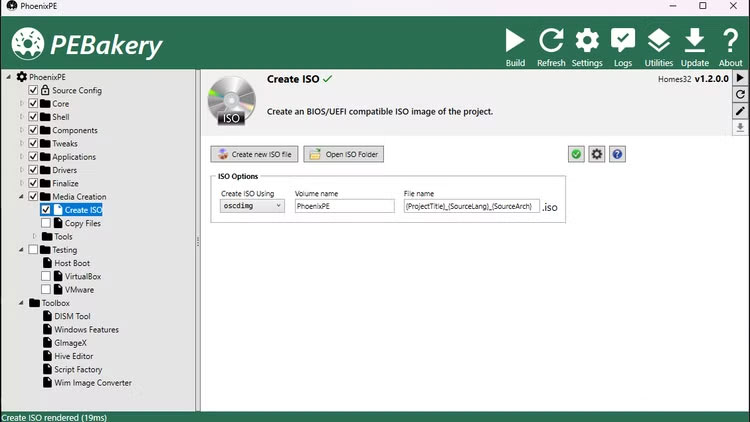Image resolution: width=750 pixels, height=422 pixels.
Task: Check for Update
Action: click(x=695, y=47)
